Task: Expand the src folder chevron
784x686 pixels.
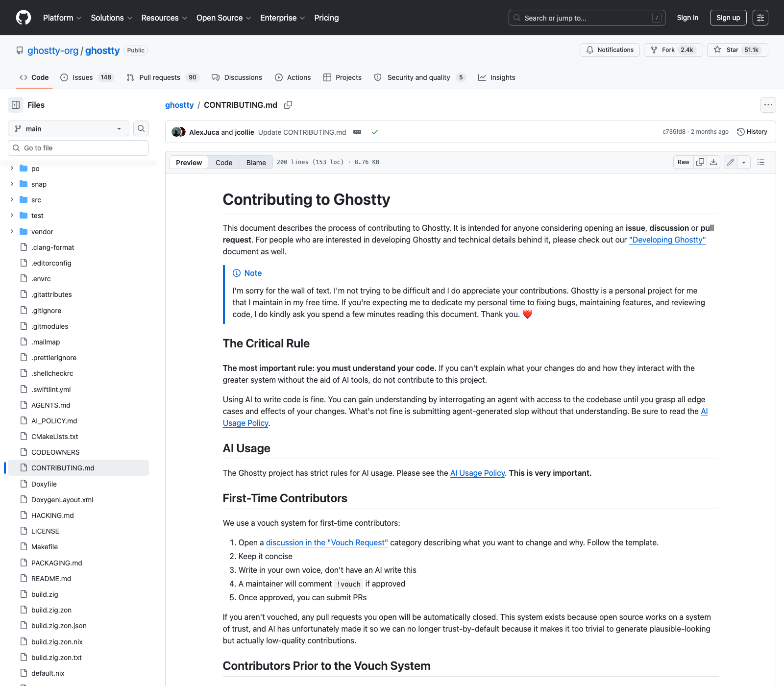Action: [12, 199]
